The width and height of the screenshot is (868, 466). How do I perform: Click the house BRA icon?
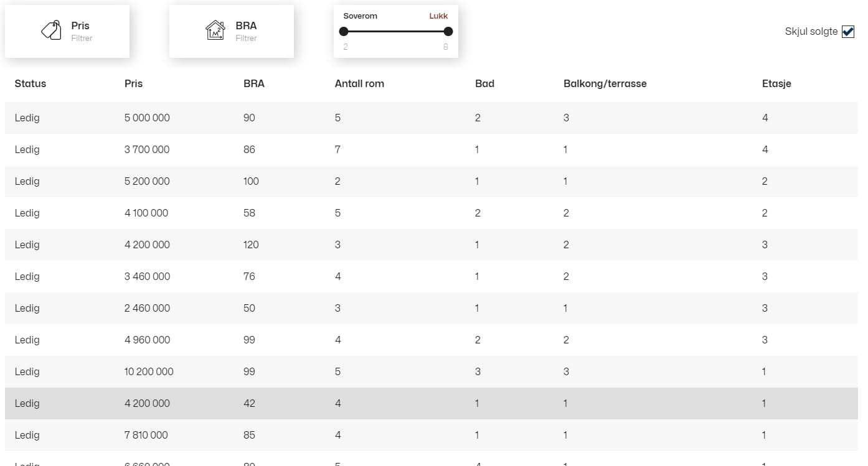215,30
